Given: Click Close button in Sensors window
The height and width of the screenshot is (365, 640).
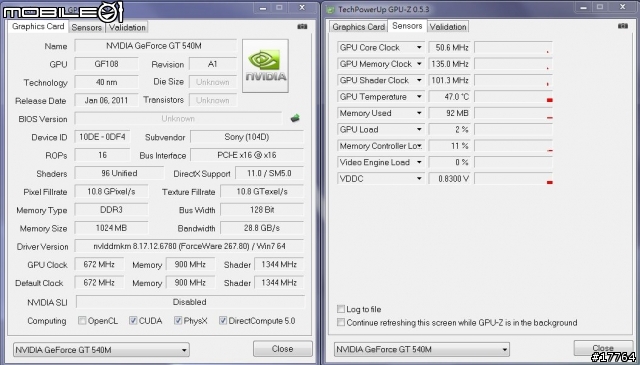Looking at the screenshot, I should tap(603, 348).
